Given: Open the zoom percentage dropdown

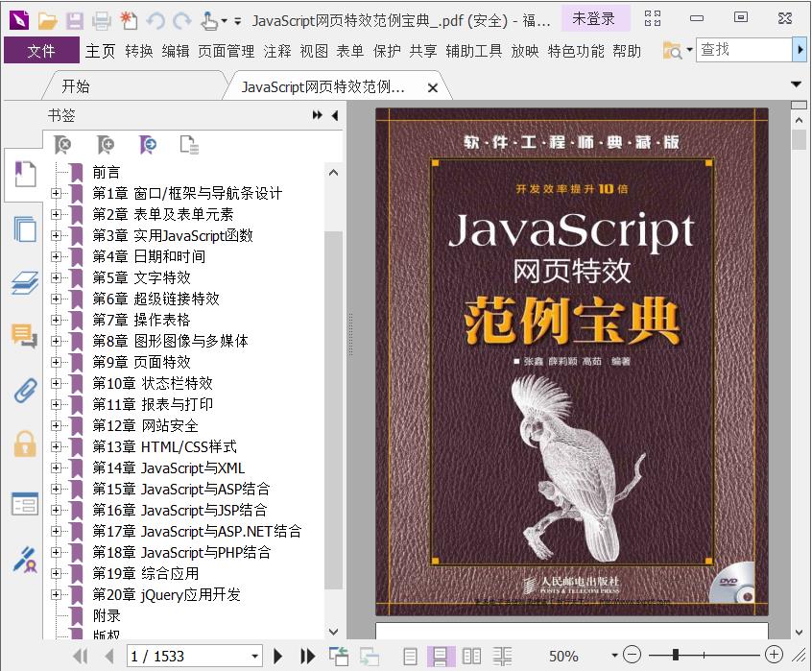Looking at the screenshot, I should pos(614,656).
